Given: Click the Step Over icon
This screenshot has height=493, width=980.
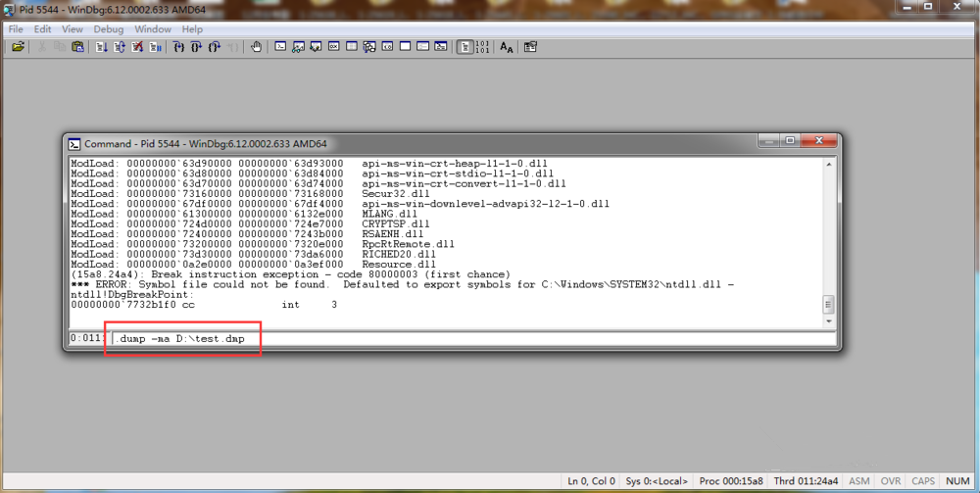Looking at the screenshot, I should click(196, 47).
